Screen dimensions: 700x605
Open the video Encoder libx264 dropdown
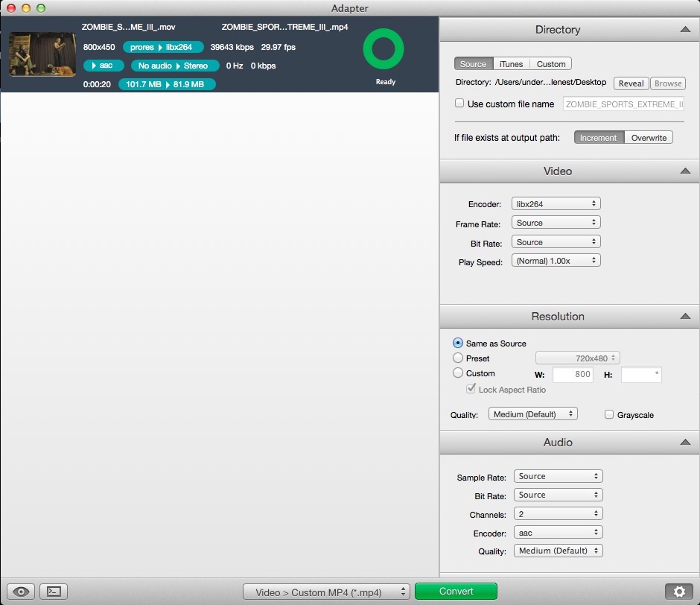click(x=556, y=203)
